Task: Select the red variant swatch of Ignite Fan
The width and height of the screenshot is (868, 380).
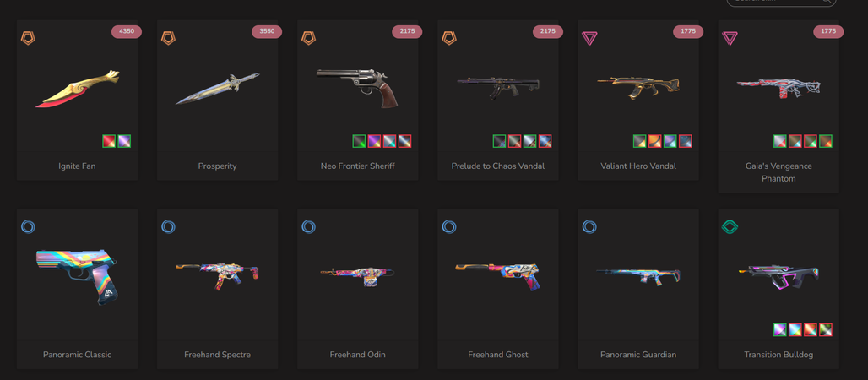Action: coord(109,141)
